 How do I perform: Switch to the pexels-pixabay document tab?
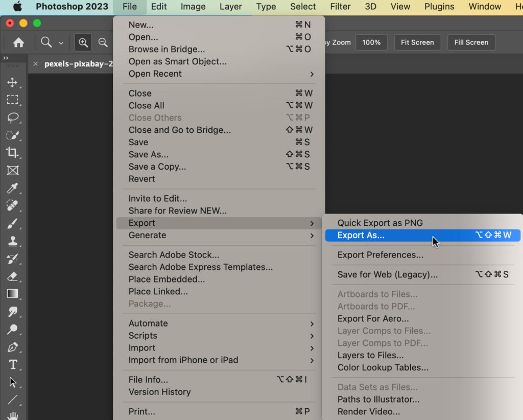(78, 64)
